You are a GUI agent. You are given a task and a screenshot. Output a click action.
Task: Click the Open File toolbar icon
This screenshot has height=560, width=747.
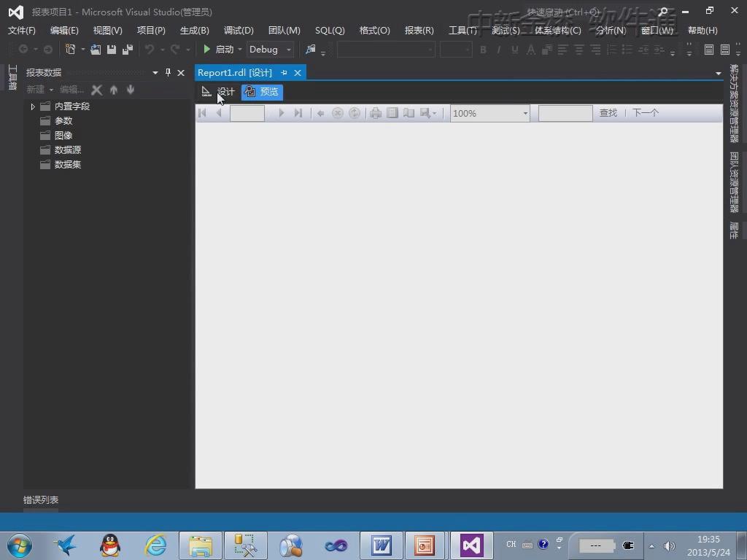click(96, 49)
